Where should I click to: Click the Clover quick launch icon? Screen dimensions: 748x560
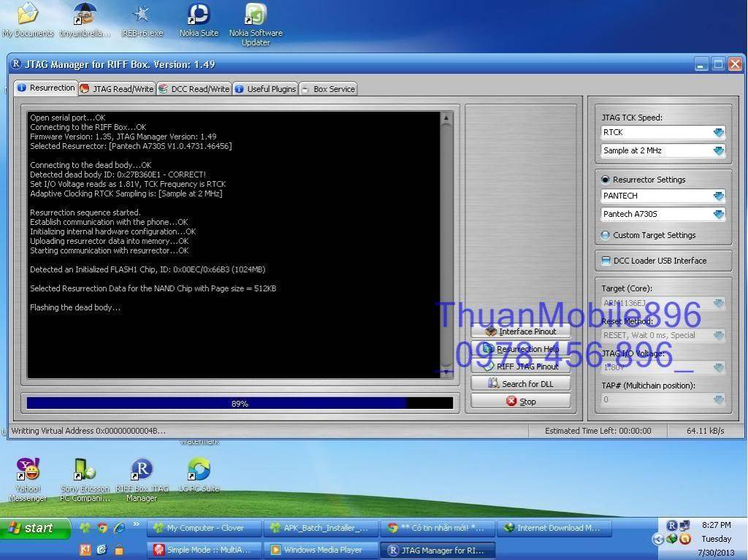tap(85, 528)
